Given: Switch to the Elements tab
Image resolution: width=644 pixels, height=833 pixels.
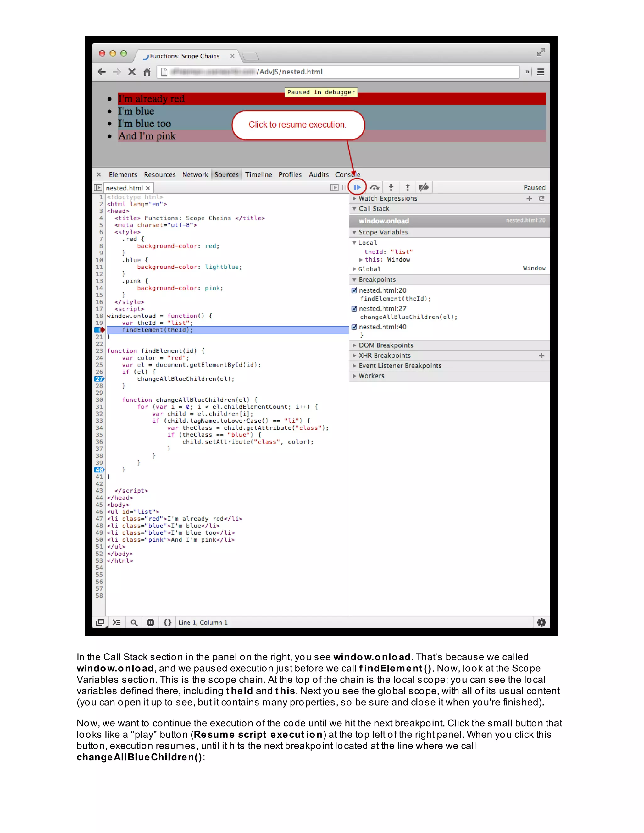Looking at the screenshot, I should pyautogui.click(x=123, y=175).
